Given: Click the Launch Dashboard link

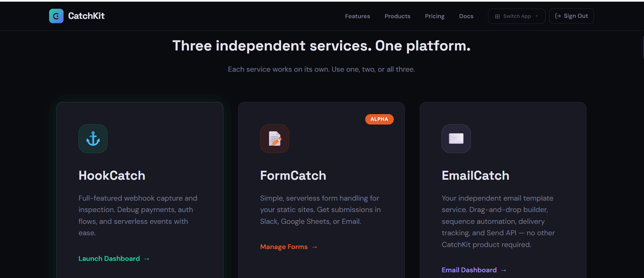Looking at the screenshot, I should [109, 258].
